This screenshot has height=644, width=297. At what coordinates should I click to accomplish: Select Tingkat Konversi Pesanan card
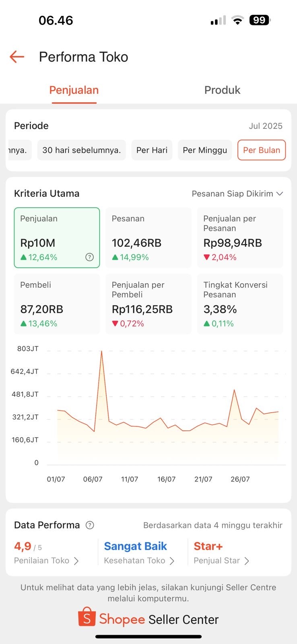[240, 304]
